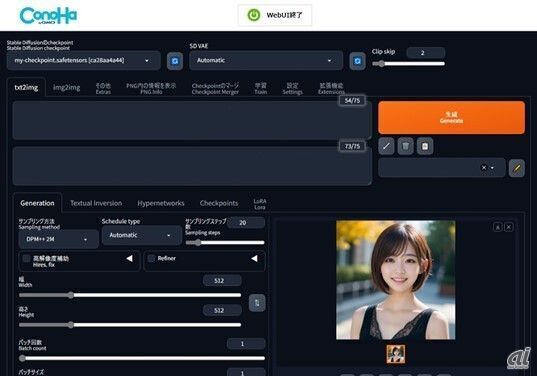Click the 54/75 token counter

[352, 100]
